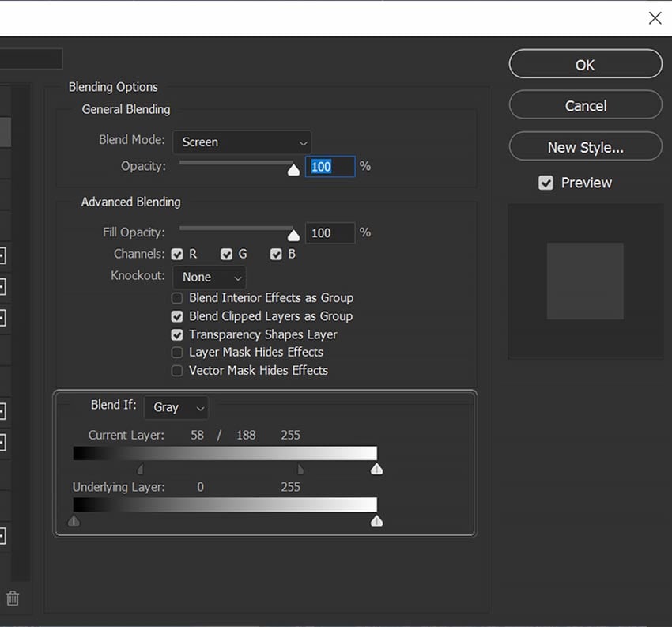Screen dimensions: 672x627
Task: Click Underlying Layer black point handle
Action: point(74,521)
